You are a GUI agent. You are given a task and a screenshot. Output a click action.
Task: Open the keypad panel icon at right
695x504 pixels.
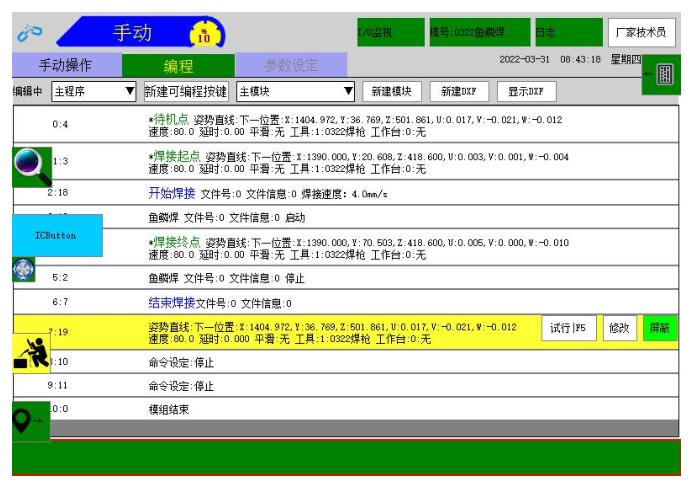[x=661, y=74]
